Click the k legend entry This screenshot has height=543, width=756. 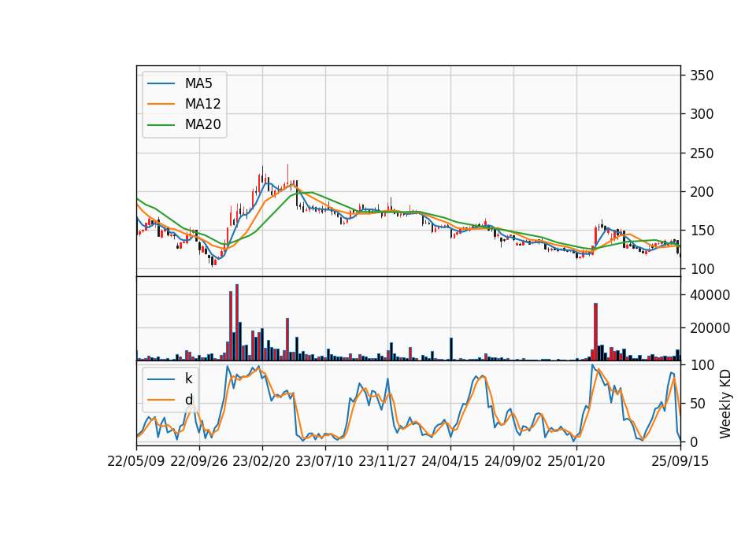[x=188, y=379]
